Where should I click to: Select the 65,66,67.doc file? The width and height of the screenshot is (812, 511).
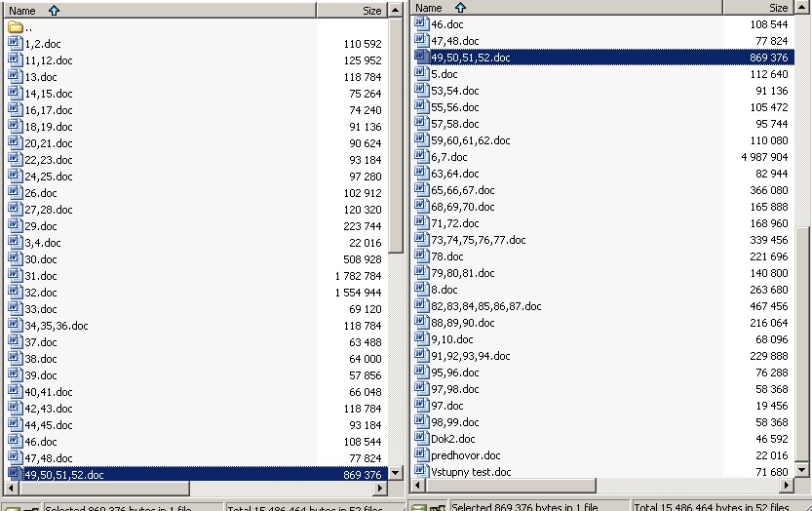pos(462,190)
